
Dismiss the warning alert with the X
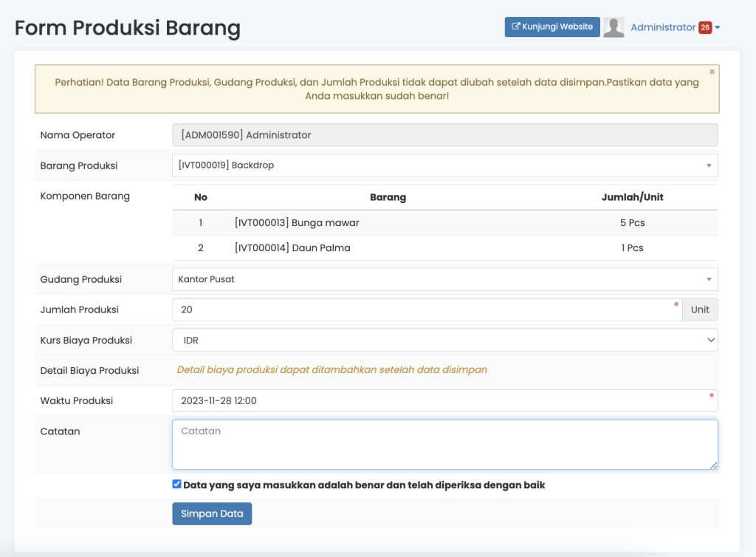[712, 72]
